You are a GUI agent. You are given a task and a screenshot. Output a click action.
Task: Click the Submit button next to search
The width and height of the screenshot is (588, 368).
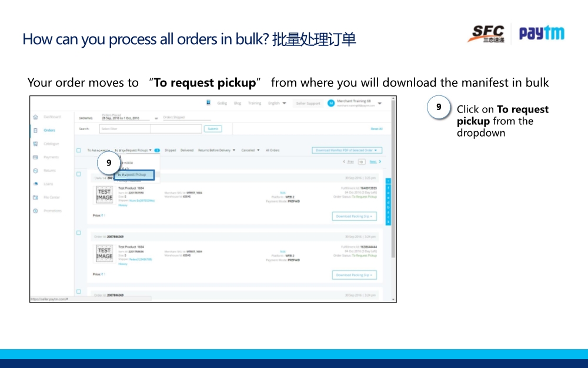coord(212,128)
